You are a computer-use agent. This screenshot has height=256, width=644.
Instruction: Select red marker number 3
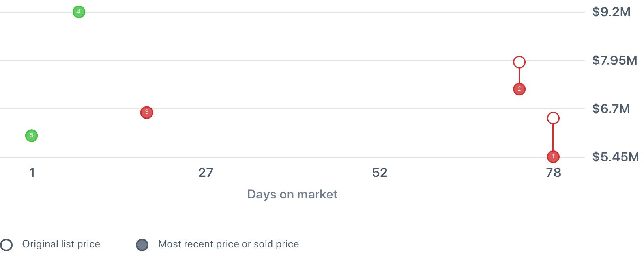point(147,112)
